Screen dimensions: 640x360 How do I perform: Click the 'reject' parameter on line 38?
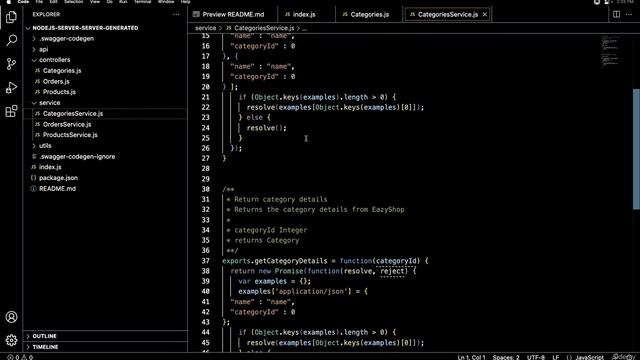[392, 271]
